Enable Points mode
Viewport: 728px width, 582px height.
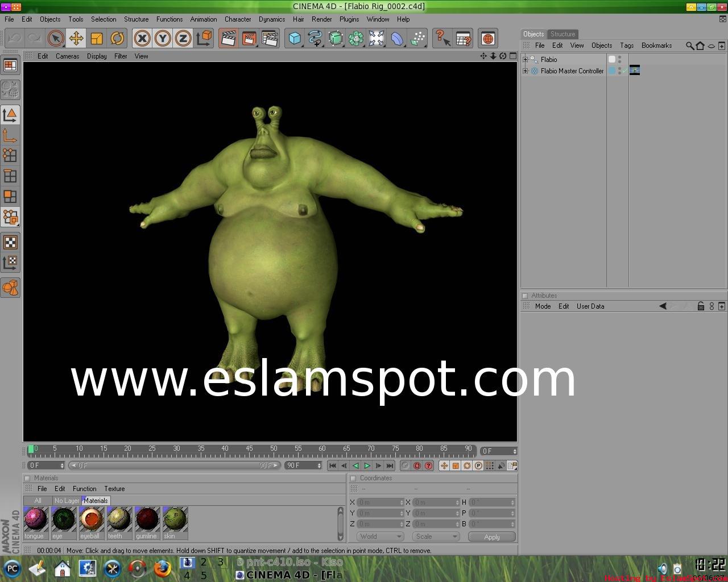10,156
